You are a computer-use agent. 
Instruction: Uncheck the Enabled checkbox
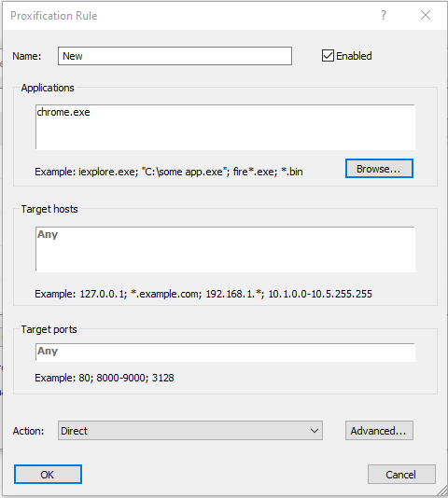[328, 56]
